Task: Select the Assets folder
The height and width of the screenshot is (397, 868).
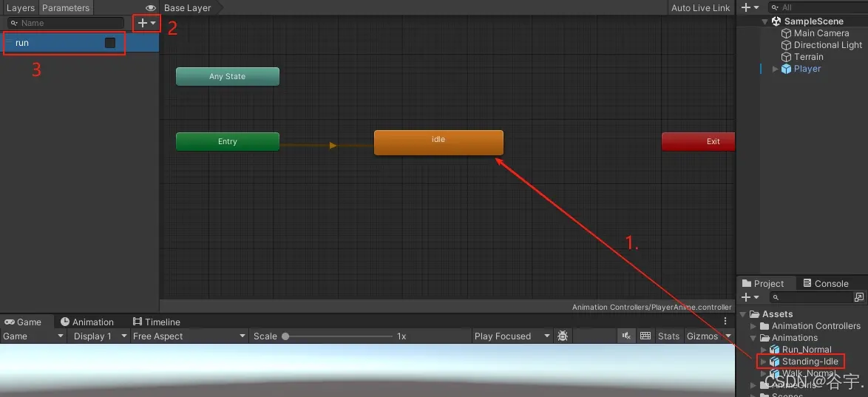Action: 777,314
